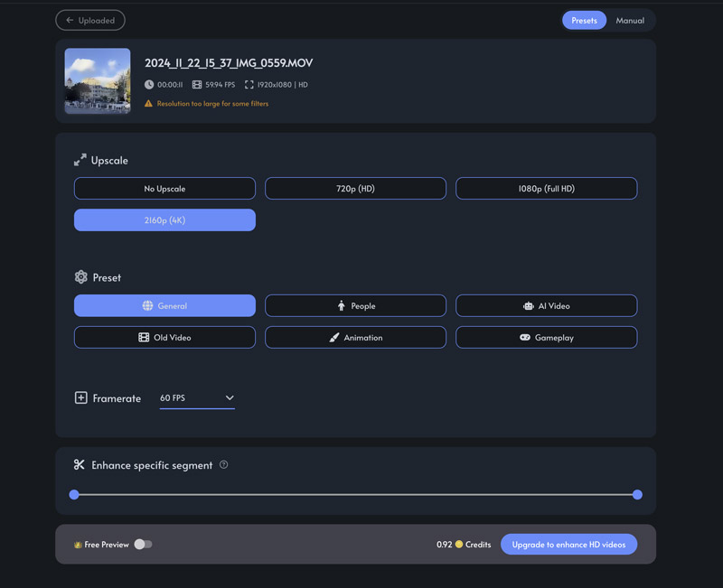Image resolution: width=723 pixels, height=588 pixels.
Task: Click the segment slider end handle
Action: click(637, 494)
